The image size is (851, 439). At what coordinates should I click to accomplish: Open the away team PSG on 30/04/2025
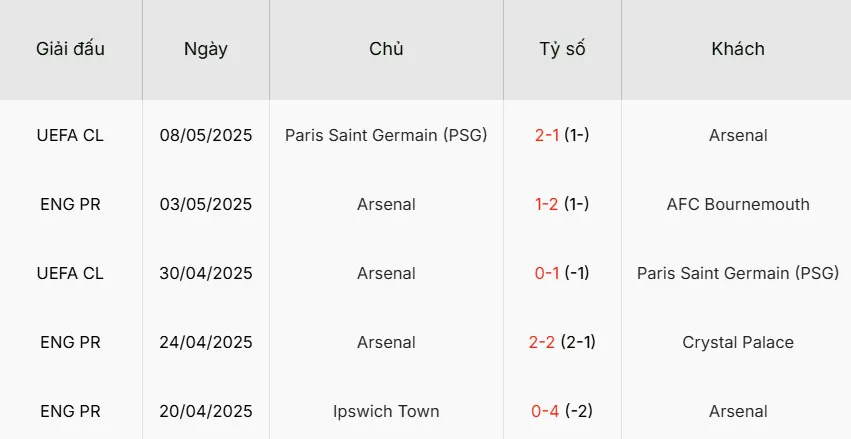(x=738, y=273)
